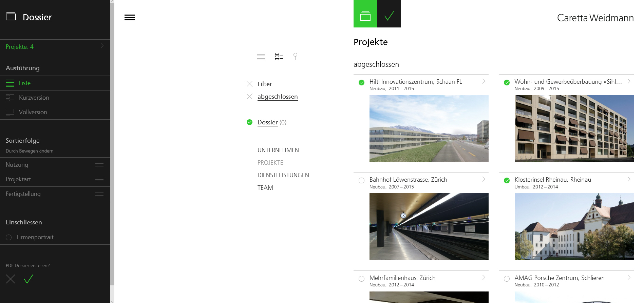The width and height of the screenshot is (644, 303).
Task: Click the checkmark icon in top bar
Action: pyautogui.click(x=389, y=14)
